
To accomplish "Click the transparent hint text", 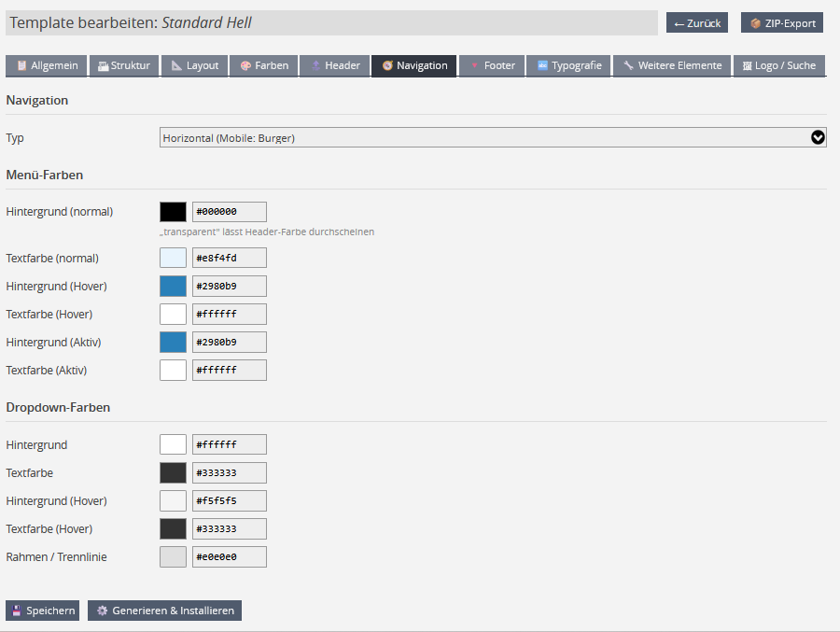I will click(x=267, y=232).
